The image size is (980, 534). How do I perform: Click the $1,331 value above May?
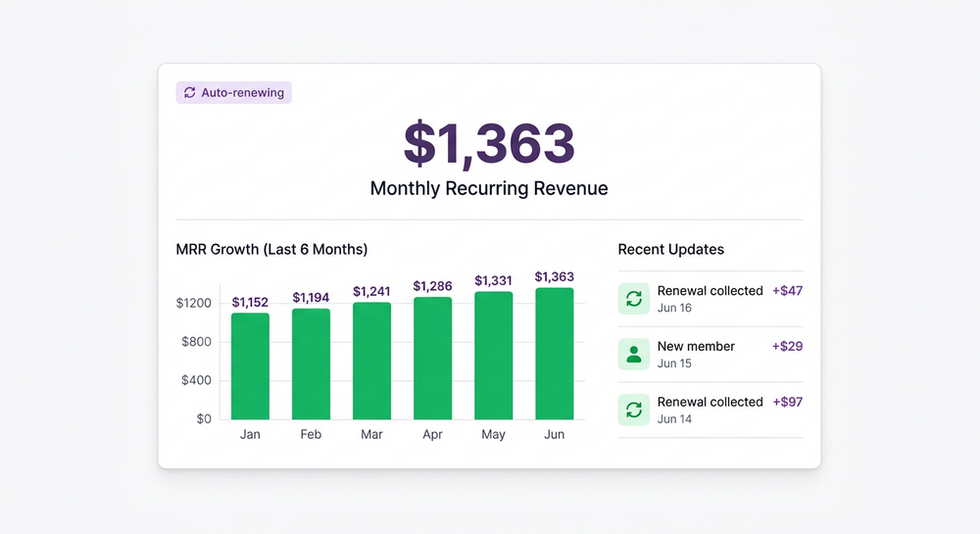coord(493,280)
